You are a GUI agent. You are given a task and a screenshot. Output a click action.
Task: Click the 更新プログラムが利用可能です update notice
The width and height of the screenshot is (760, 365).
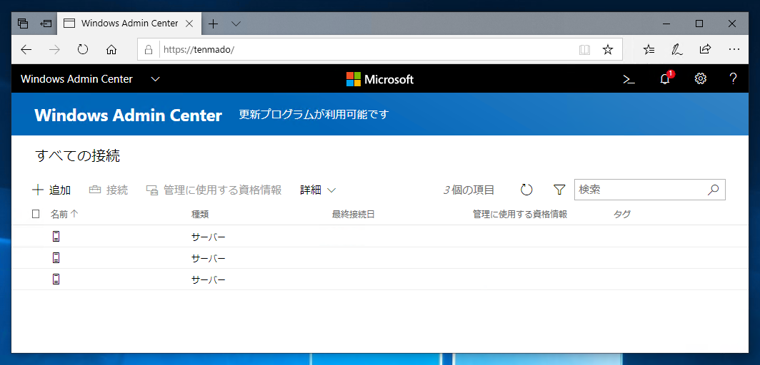314,115
